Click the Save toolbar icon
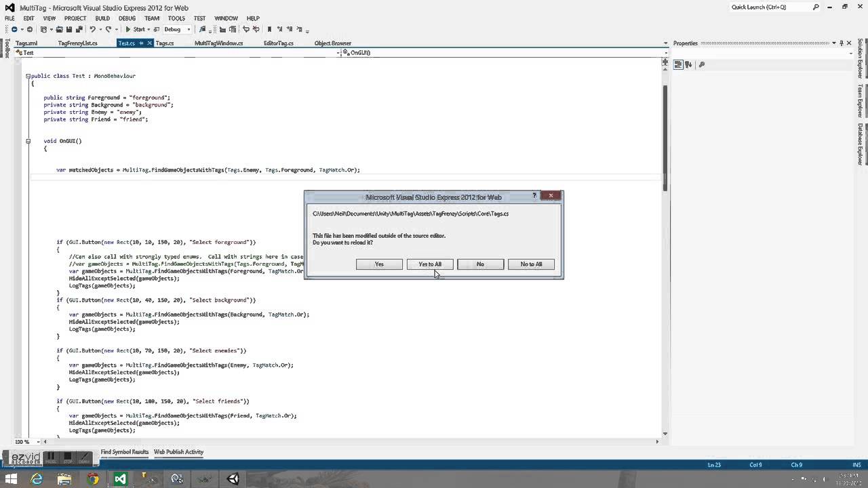Image resolution: width=868 pixels, height=488 pixels. pyautogui.click(x=68, y=30)
